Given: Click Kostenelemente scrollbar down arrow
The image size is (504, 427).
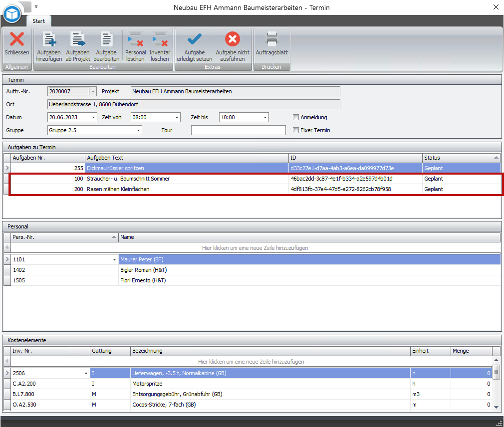Looking at the screenshot, I should click(x=497, y=407).
